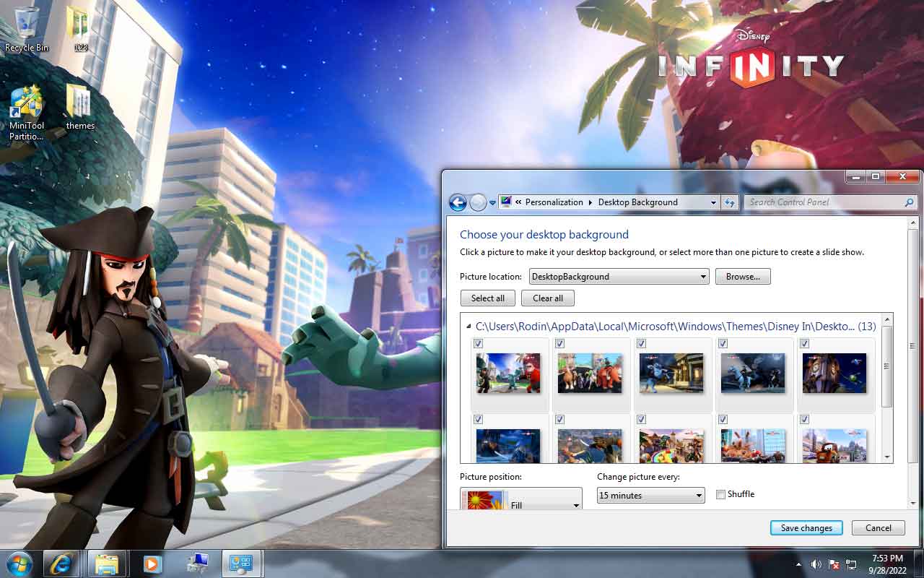Image resolution: width=924 pixels, height=578 pixels.
Task: Open the Picture position Fill dropdown
Action: pyautogui.click(x=521, y=499)
